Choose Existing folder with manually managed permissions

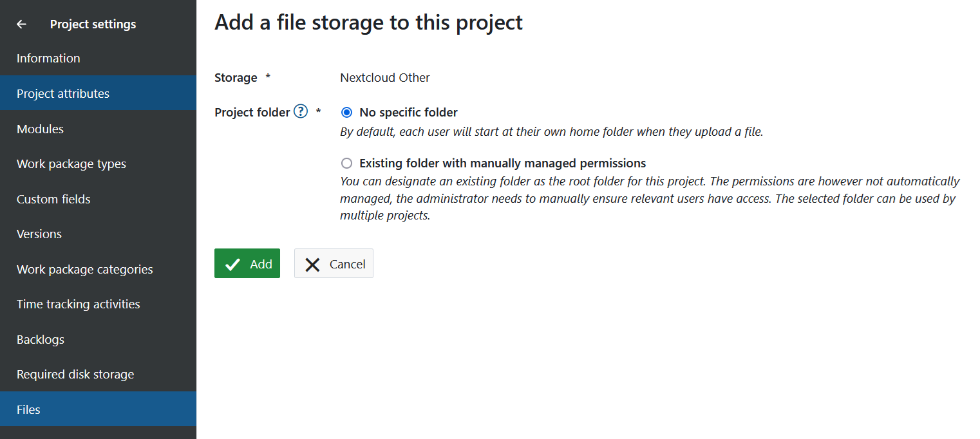point(347,163)
